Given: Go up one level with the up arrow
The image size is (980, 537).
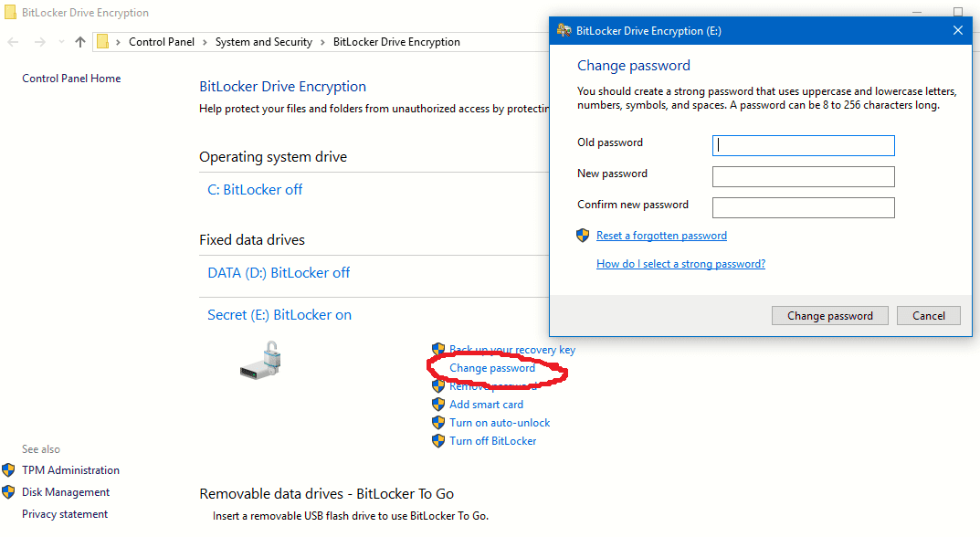Looking at the screenshot, I should 80,42.
